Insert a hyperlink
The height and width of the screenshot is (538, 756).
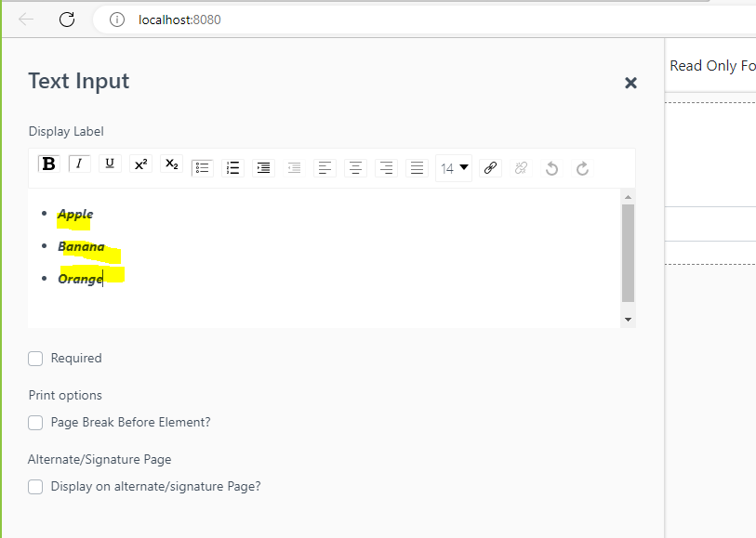(490, 168)
